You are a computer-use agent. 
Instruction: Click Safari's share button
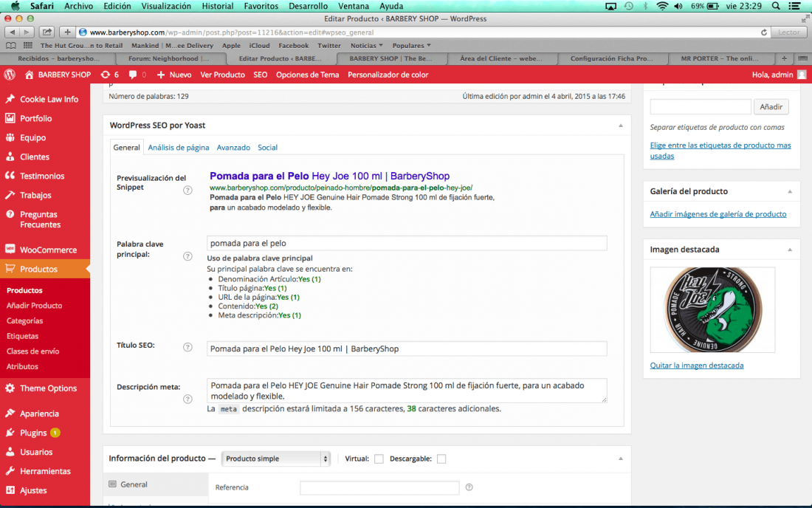point(47,32)
